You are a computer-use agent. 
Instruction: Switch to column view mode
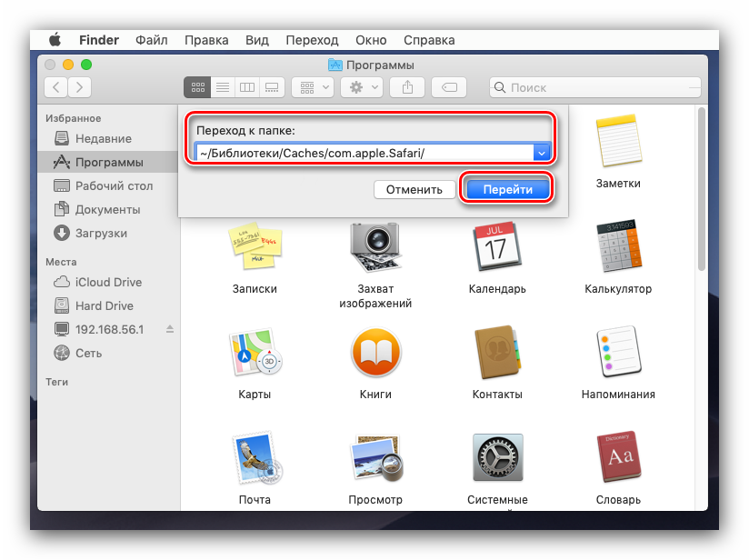point(246,87)
